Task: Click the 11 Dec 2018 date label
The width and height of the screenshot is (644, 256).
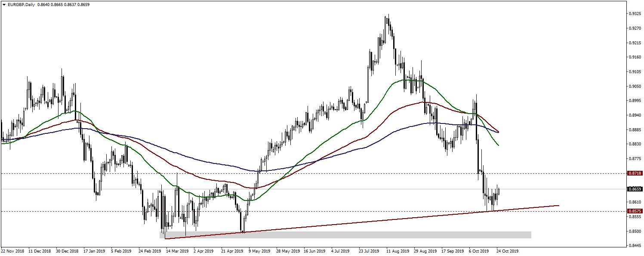Action: point(40,251)
